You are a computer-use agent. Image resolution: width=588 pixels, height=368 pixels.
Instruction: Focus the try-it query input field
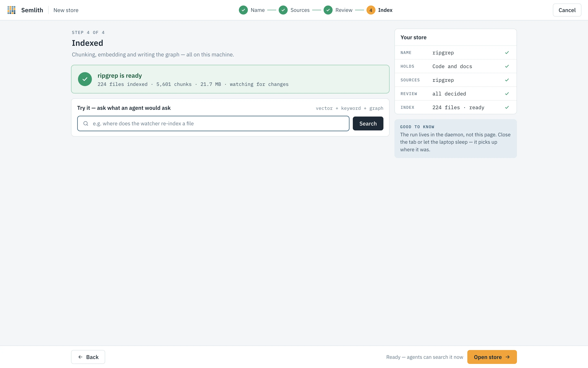pyautogui.click(x=213, y=123)
